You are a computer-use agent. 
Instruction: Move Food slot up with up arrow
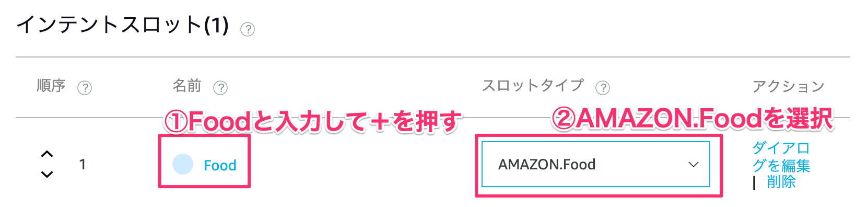[x=47, y=154]
